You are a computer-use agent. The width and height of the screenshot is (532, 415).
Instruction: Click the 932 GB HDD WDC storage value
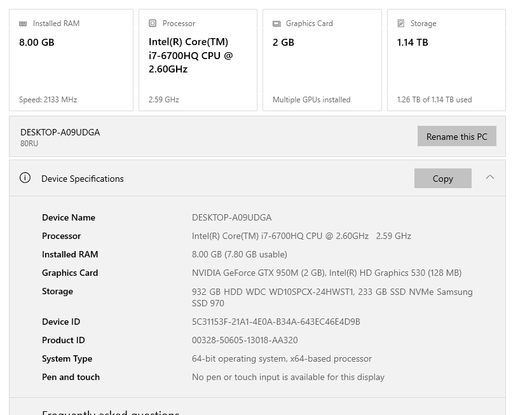332,297
